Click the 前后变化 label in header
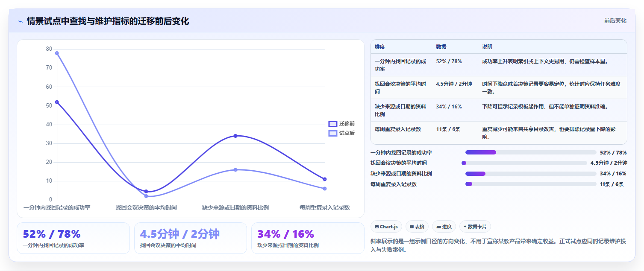This screenshot has height=271, width=644. [x=615, y=20]
